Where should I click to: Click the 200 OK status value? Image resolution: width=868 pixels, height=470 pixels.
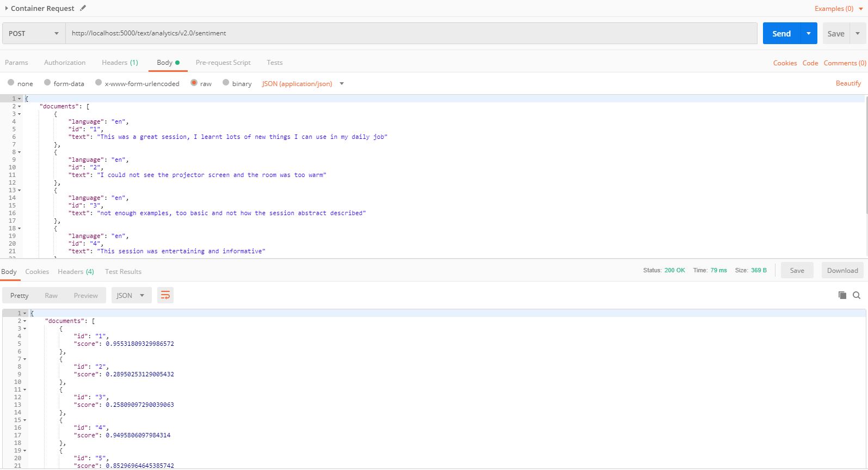[x=675, y=271]
